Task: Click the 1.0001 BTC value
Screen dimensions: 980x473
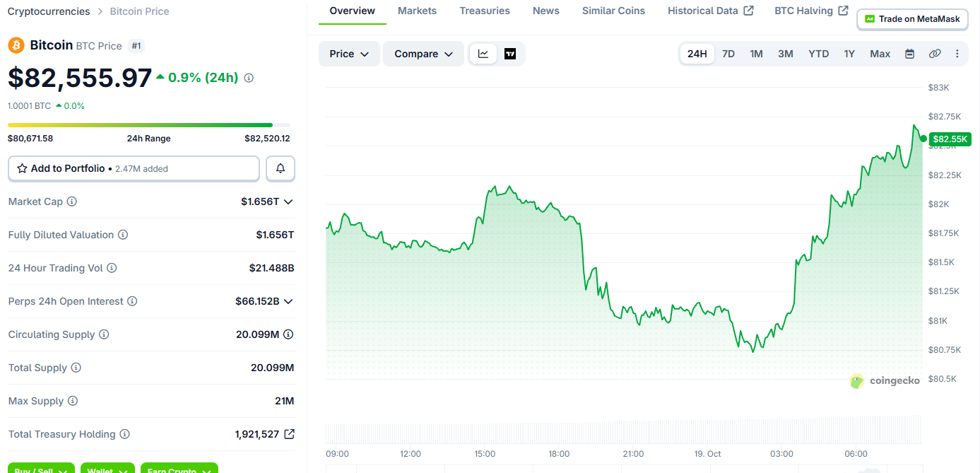Action: [x=29, y=106]
